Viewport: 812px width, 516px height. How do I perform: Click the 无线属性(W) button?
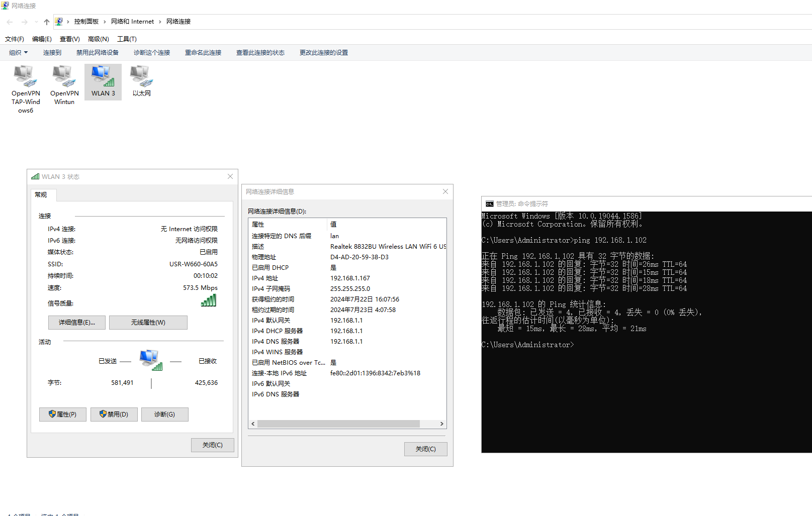pyautogui.click(x=148, y=323)
